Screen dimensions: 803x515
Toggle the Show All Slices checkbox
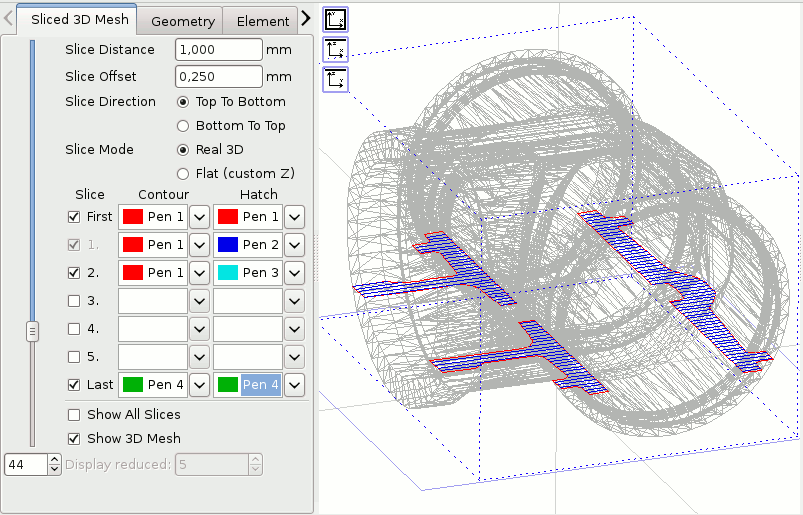coord(74,414)
